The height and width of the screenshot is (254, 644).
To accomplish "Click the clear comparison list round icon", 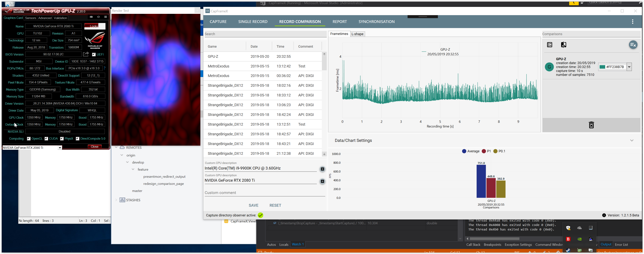I will click(x=633, y=45).
